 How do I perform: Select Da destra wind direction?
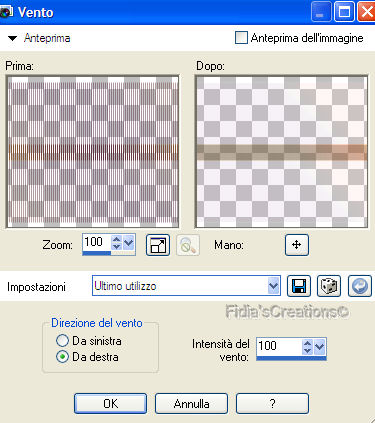click(x=62, y=357)
